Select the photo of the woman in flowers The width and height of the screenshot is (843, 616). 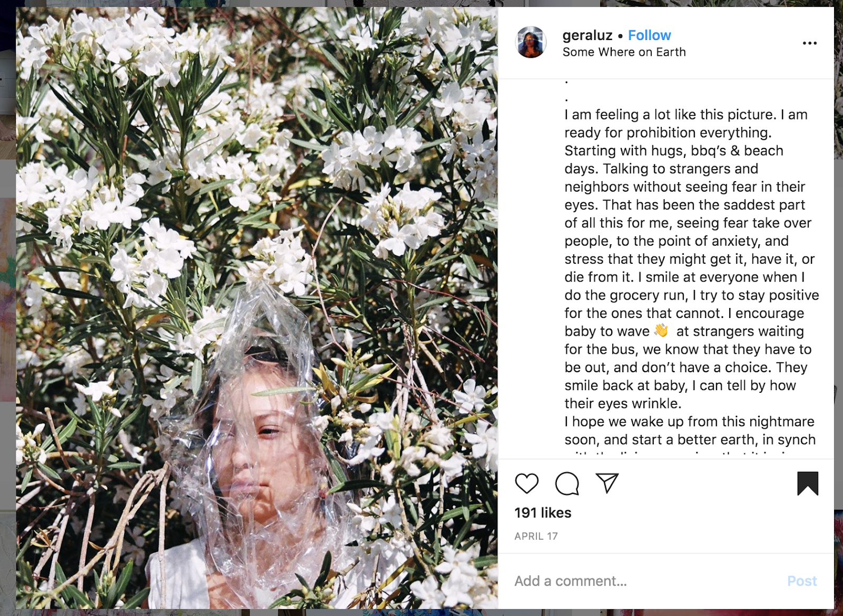257,308
